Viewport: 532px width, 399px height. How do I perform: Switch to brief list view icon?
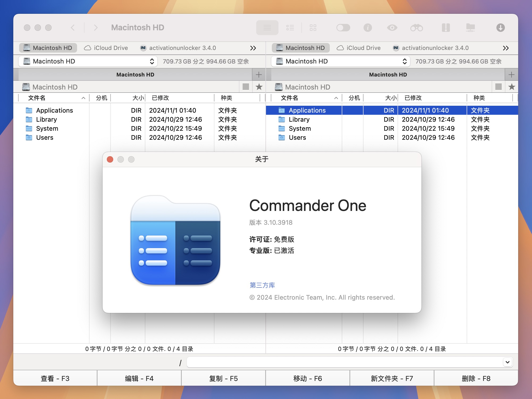coord(290,28)
